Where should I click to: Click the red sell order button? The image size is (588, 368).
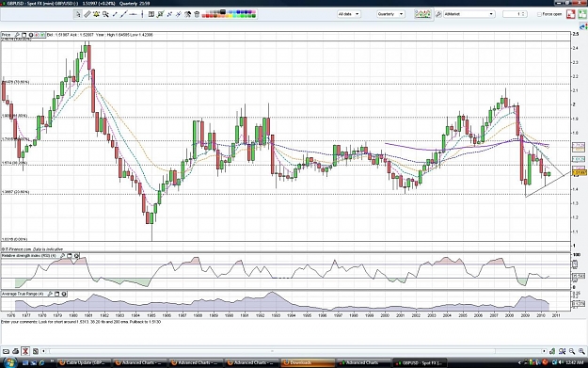click(571, 14)
